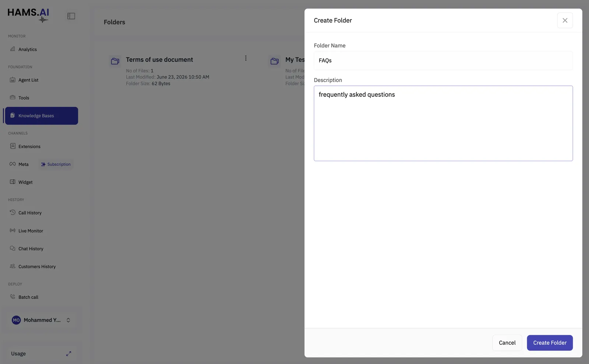Open the Analytics page
Viewport: 589px width, 364px height.
28,49
